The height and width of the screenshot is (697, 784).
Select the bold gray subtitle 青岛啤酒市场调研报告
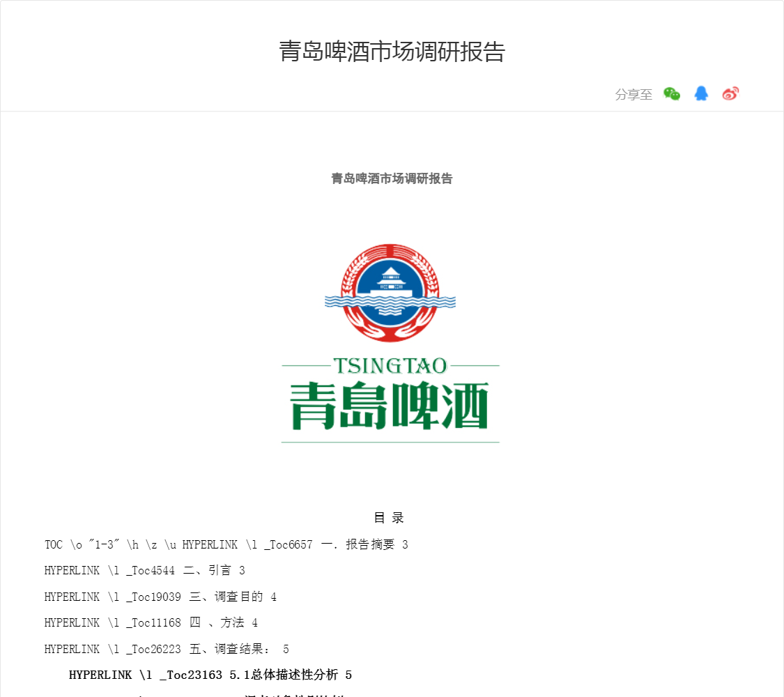(x=392, y=178)
